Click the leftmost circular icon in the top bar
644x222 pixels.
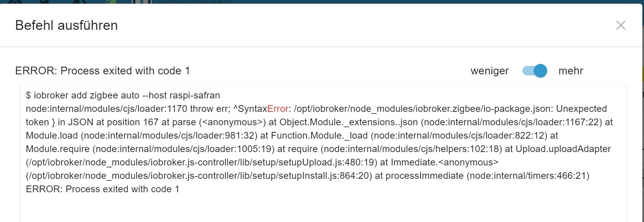[x=15, y=2]
